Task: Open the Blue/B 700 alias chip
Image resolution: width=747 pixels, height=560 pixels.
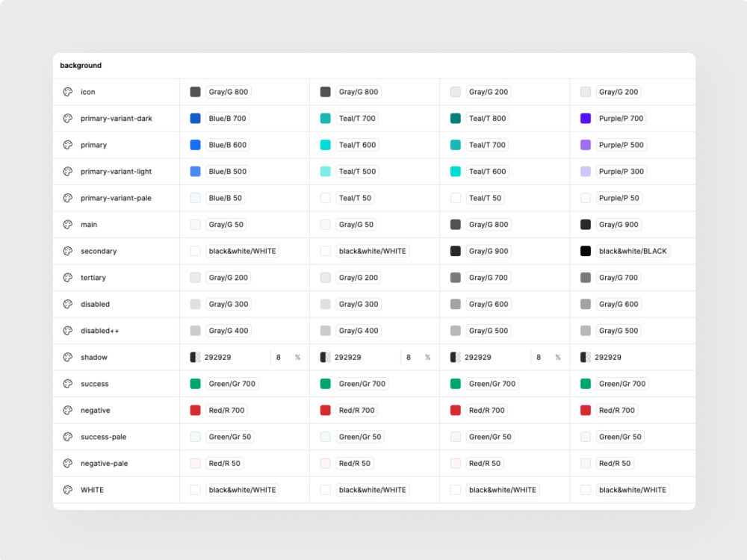Action: coord(227,119)
